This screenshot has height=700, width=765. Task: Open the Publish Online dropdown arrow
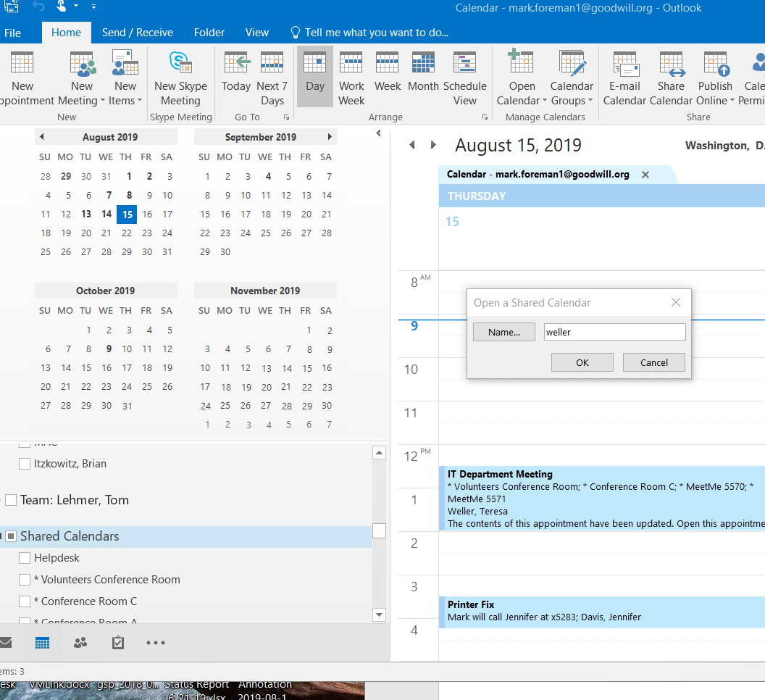click(732, 101)
